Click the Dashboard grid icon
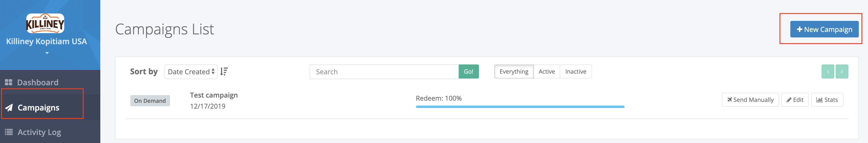 [x=9, y=82]
